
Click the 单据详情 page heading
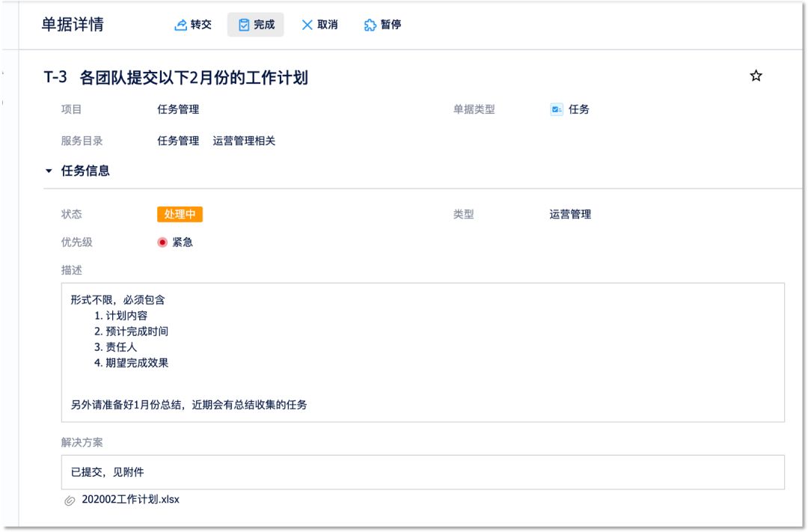point(72,25)
